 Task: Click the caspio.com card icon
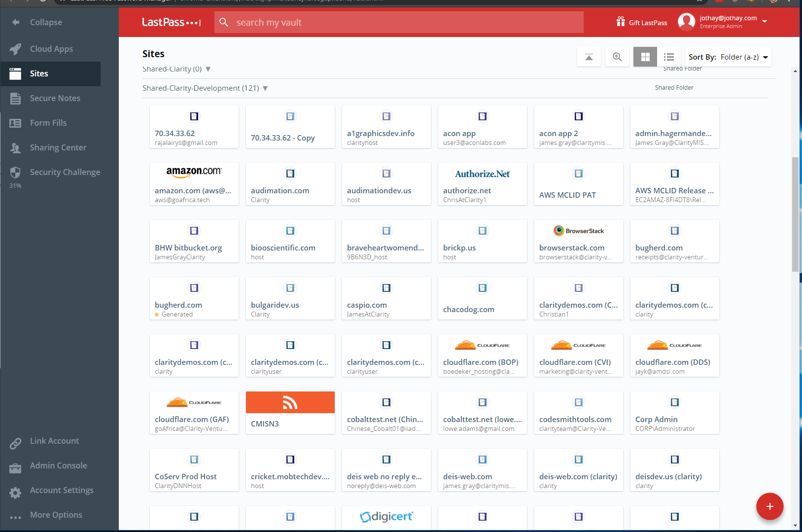[x=386, y=288]
